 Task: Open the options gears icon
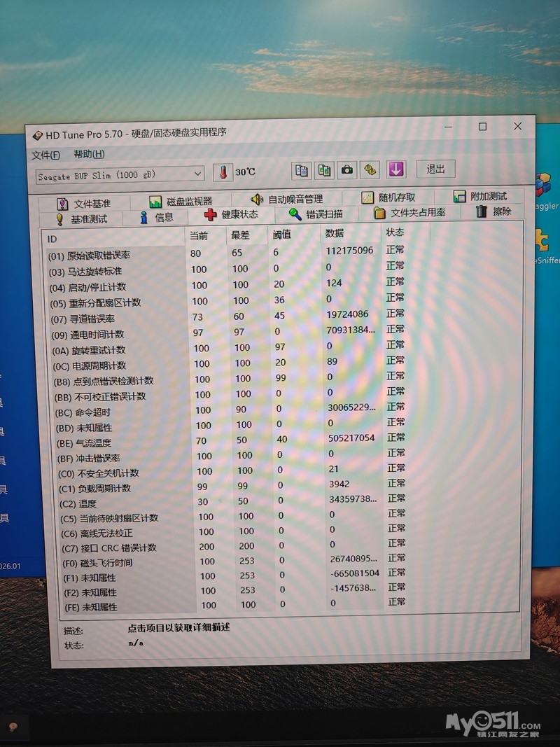point(370,169)
